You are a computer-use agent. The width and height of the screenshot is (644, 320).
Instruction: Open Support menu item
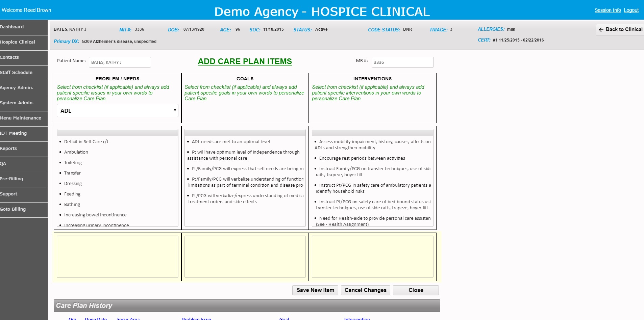pos(24,194)
